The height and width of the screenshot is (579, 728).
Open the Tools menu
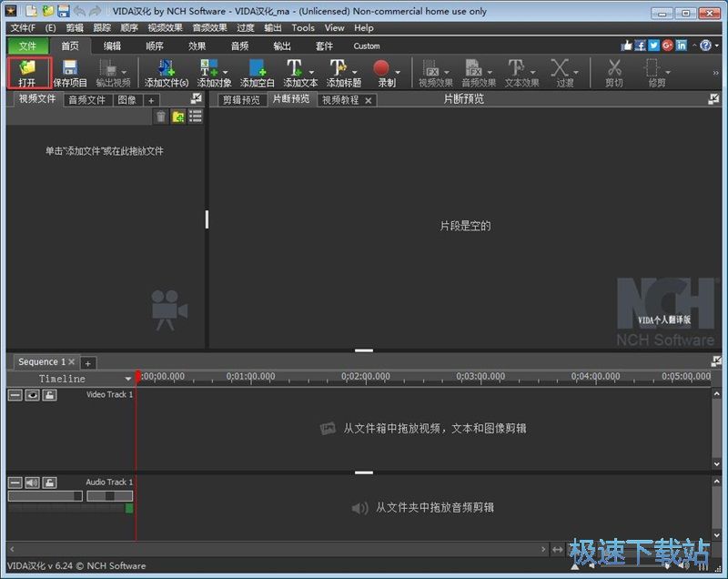pyautogui.click(x=303, y=28)
